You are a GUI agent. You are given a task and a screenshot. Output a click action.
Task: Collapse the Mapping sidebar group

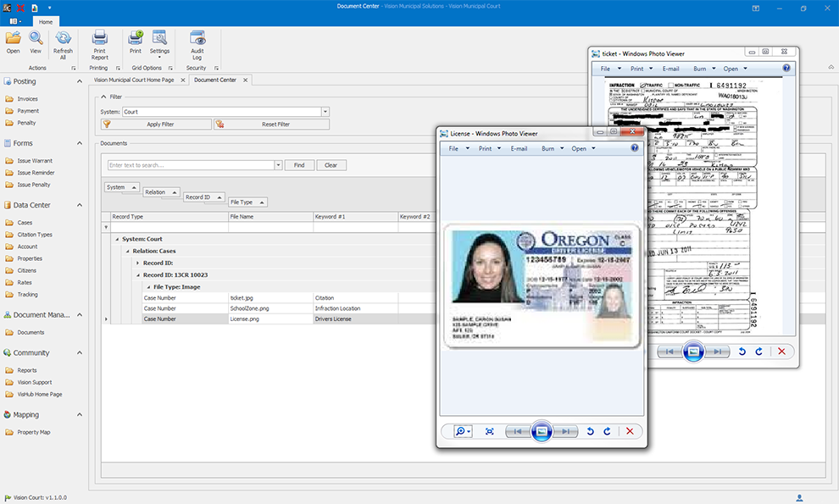point(80,415)
